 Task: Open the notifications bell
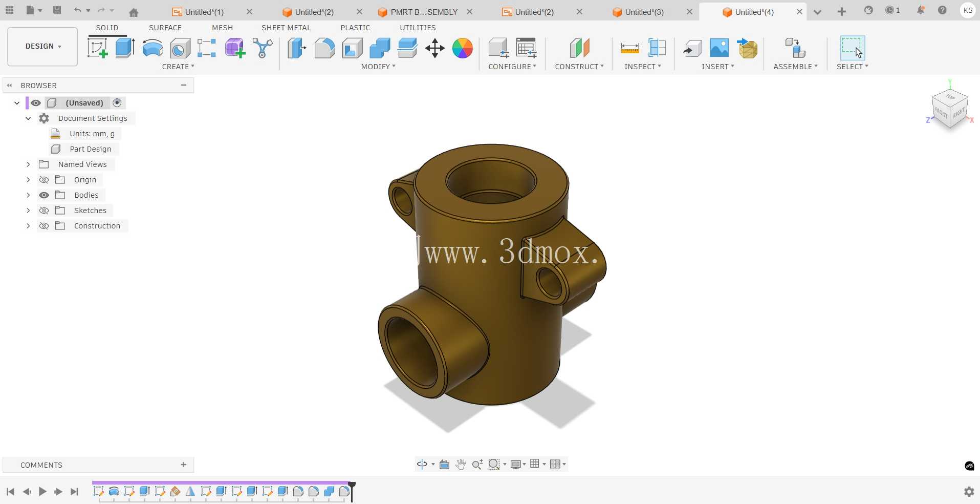pyautogui.click(x=920, y=10)
